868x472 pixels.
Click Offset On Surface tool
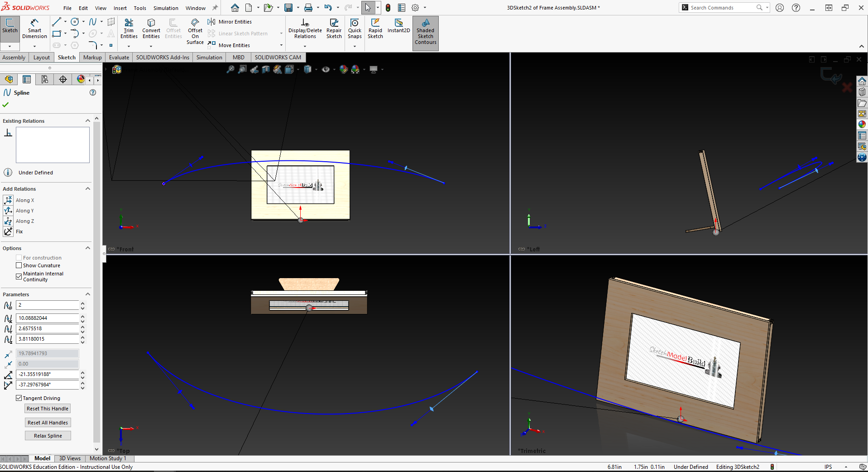(x=195, y=32)
